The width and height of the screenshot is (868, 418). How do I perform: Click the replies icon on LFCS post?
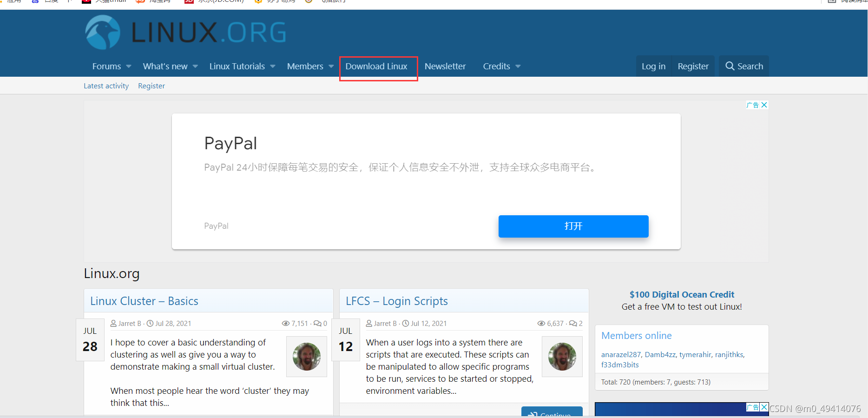(x=573, y=324)
